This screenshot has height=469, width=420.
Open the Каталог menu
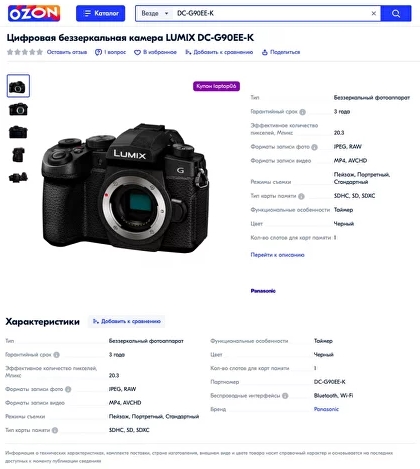point(101,13)
